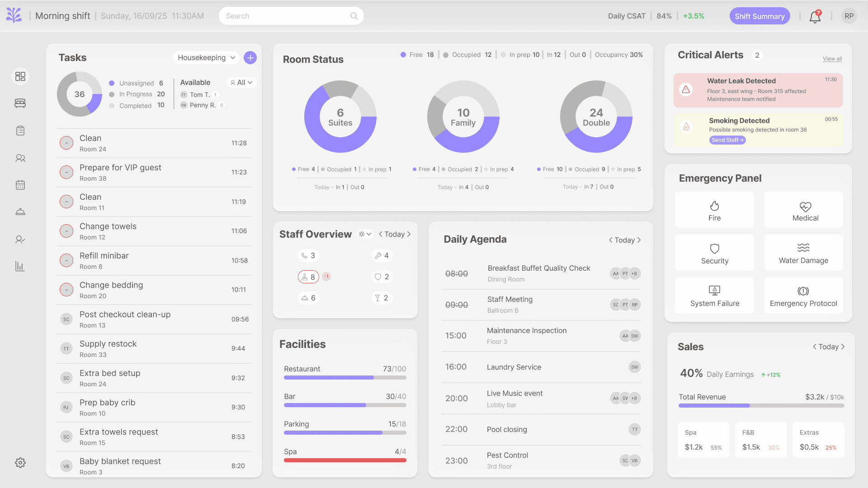Open the All staff filter dropdown

pos(241,83)
